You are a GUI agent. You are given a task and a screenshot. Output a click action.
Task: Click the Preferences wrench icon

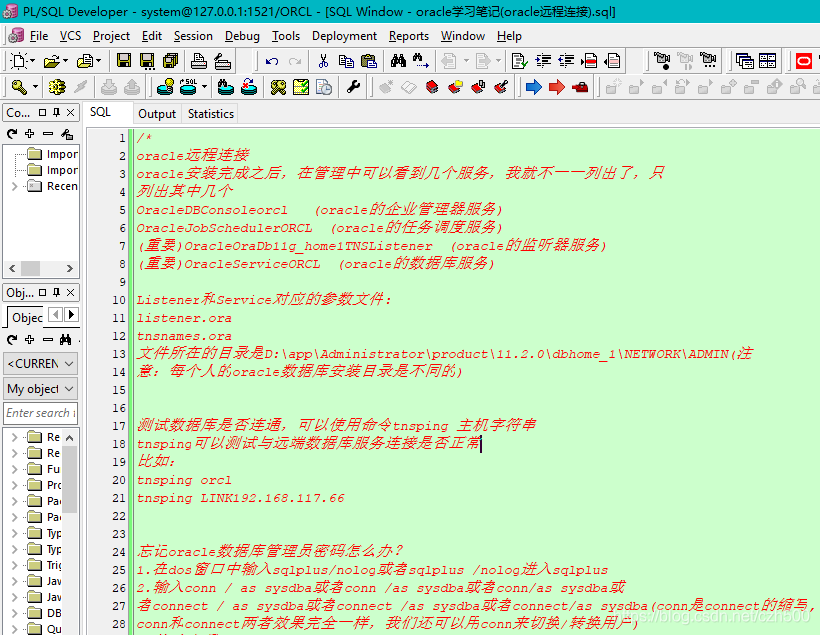[354, 87]
